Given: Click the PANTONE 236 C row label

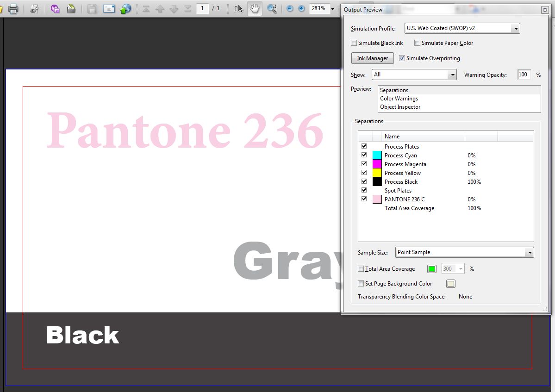Looking at the screenshot, I should tap(405, 199).
